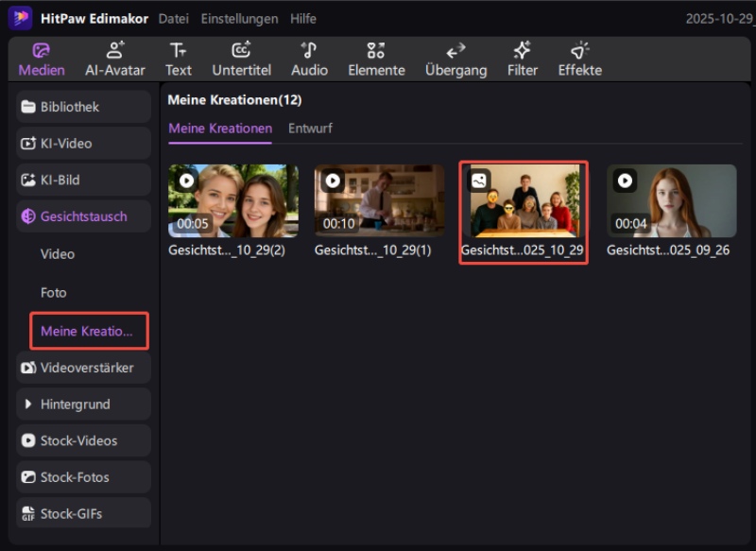756x551 pixels.
Task: Open the Videoverstärker sidebar item
Action: [x=83, y=368]
